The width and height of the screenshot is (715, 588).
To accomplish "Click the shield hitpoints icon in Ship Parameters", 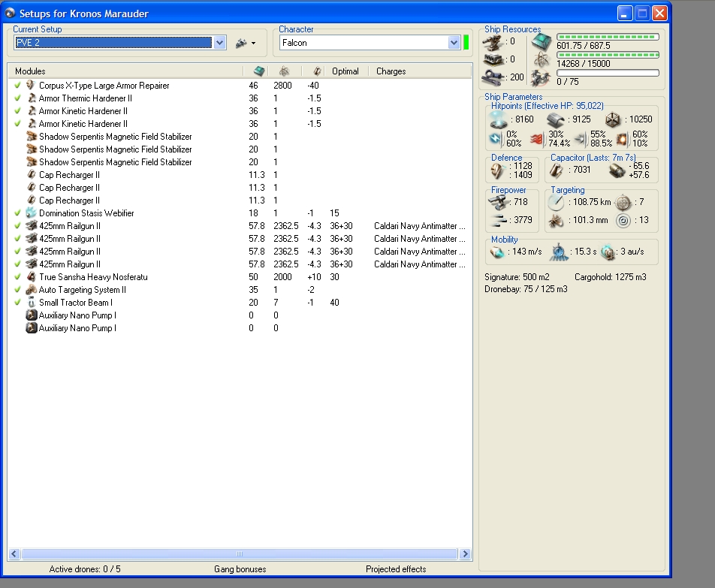I will [499, 119].
